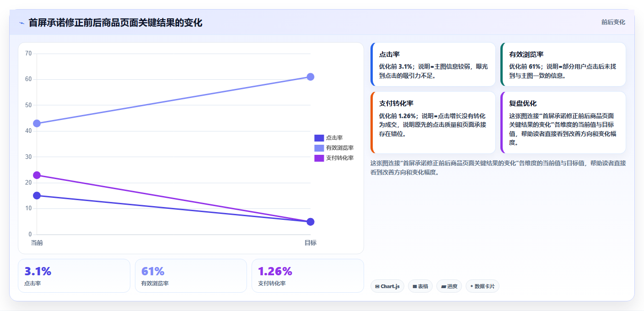This screenshot has height=311, width=644.
Task: Click the sparkle icon in 数据卡片 chip
Action: 472,286
